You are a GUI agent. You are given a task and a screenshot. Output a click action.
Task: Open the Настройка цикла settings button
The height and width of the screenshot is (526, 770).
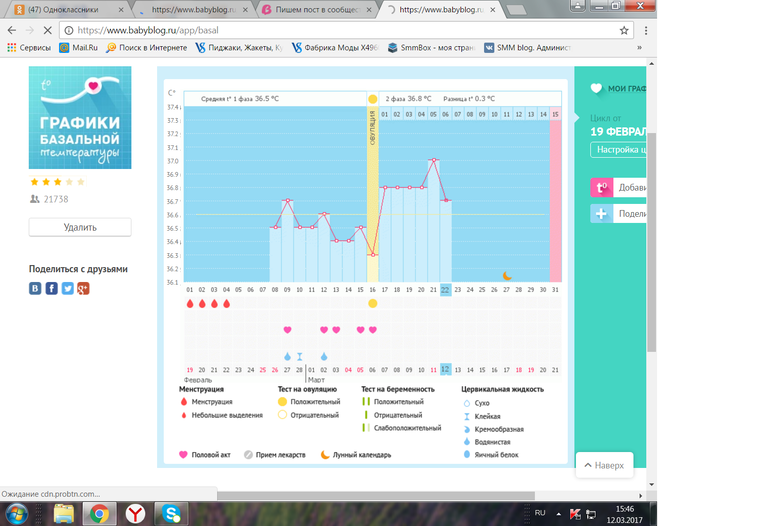pos(618,150)
